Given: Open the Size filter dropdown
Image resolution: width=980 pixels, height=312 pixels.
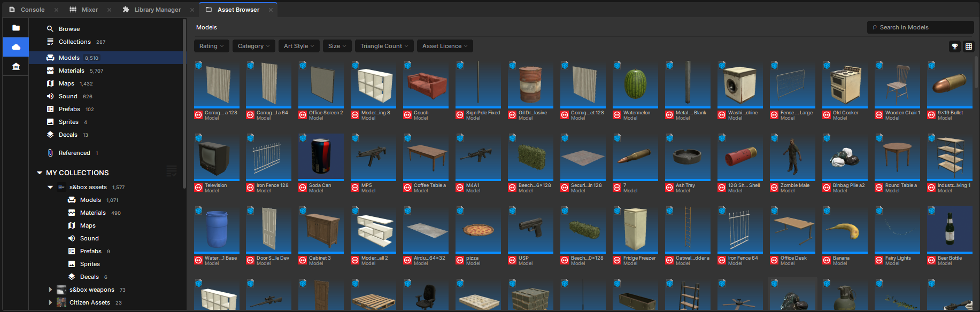Looking at the screenshot, I should point(337,46).
